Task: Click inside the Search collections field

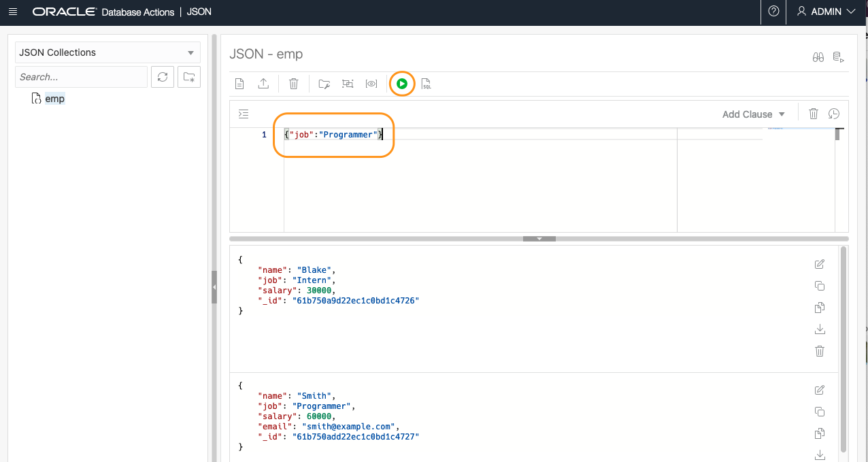Action: (81, 77)
